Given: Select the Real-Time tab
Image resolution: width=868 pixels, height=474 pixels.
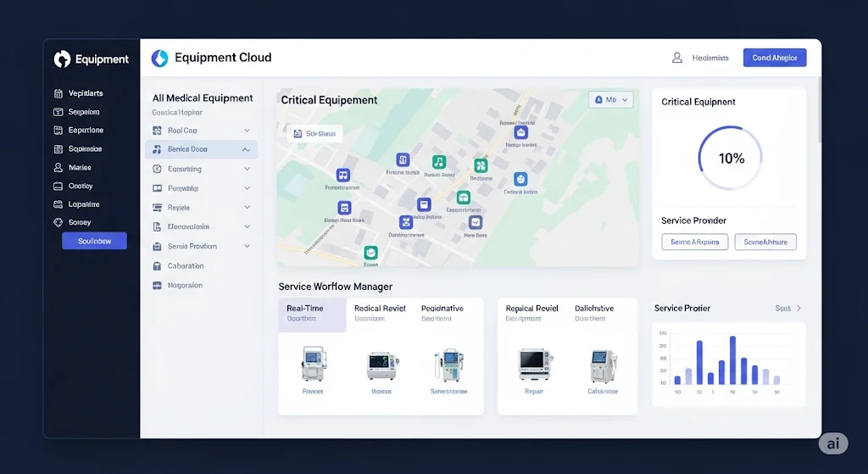Looking at the screenshot, I should click(312, 315).
